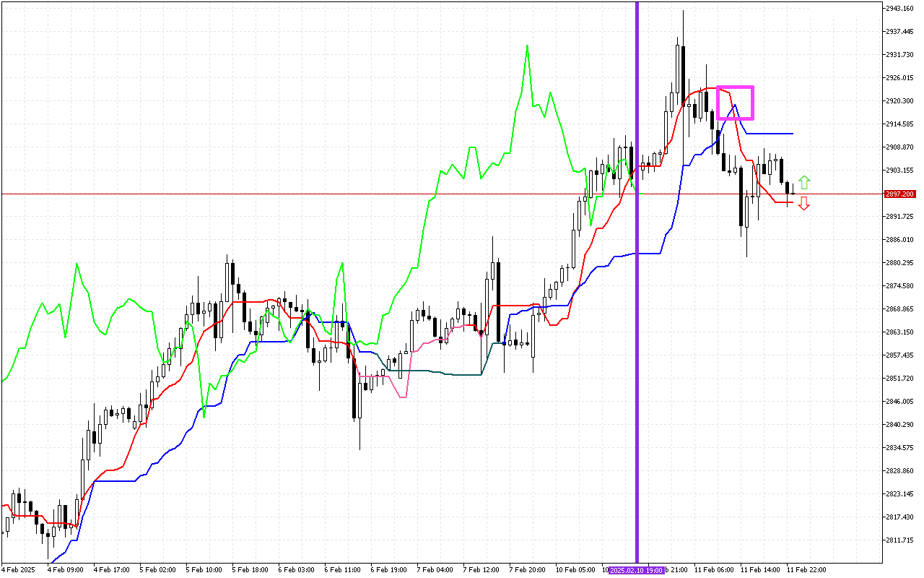Click the red down arrow signal
Viewport: 924px width, 578px height.
point(804,203)
